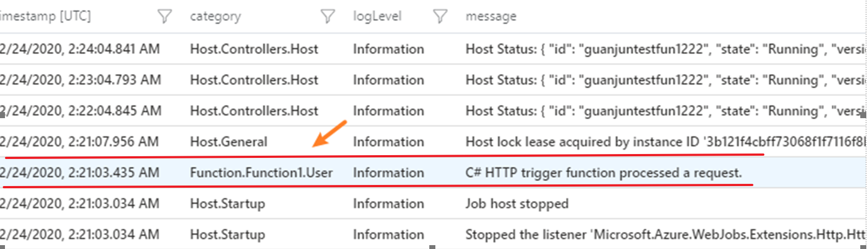Click the Function.Function1.User category cell
Image resolution: width=868 pixels, height=249 pixels.
(x=261, y=173)
